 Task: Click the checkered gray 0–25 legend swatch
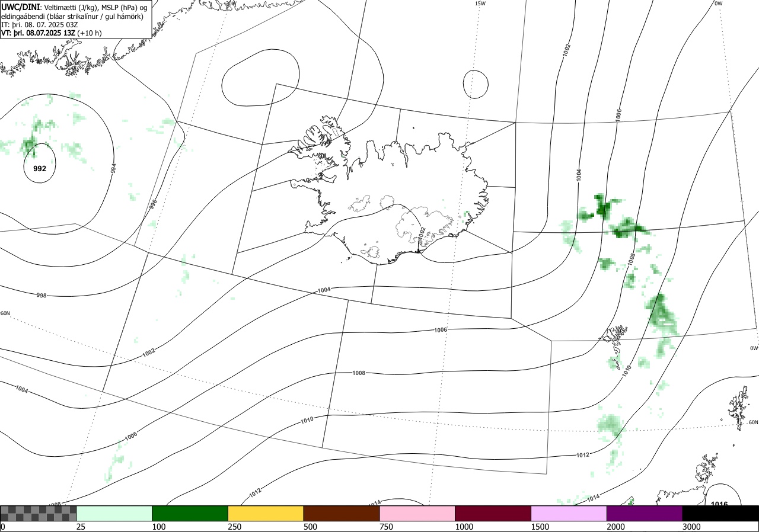tap(39, 513)
